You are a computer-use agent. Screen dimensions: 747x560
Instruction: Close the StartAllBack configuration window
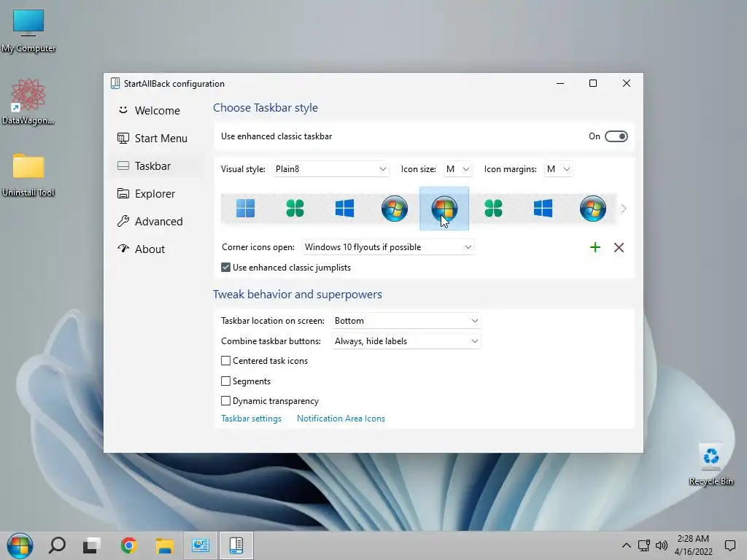point(627,83)
